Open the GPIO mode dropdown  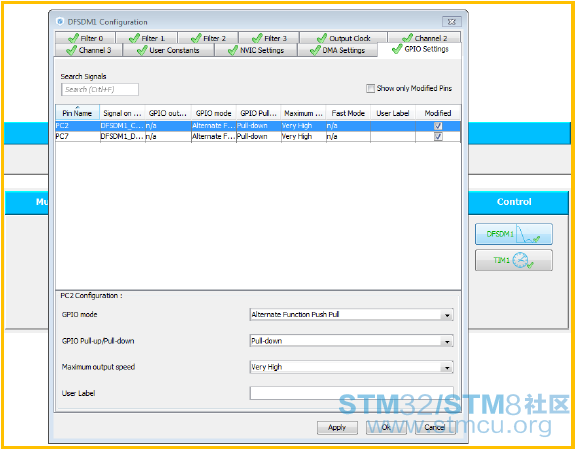click(351, 314)
